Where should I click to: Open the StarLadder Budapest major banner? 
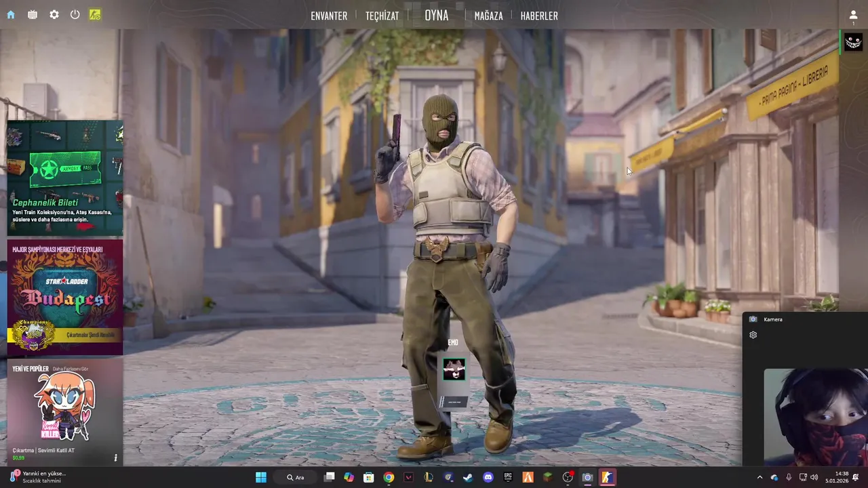pos(65,297)
